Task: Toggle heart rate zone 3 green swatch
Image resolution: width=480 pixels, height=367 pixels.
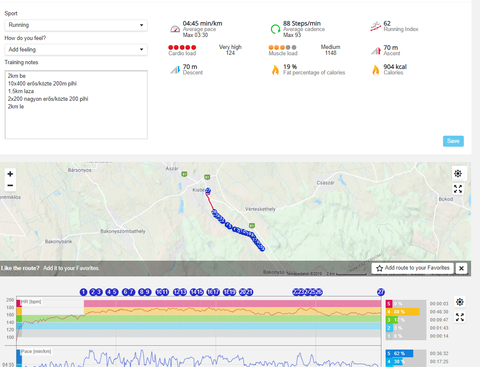Action: point(389,320)
